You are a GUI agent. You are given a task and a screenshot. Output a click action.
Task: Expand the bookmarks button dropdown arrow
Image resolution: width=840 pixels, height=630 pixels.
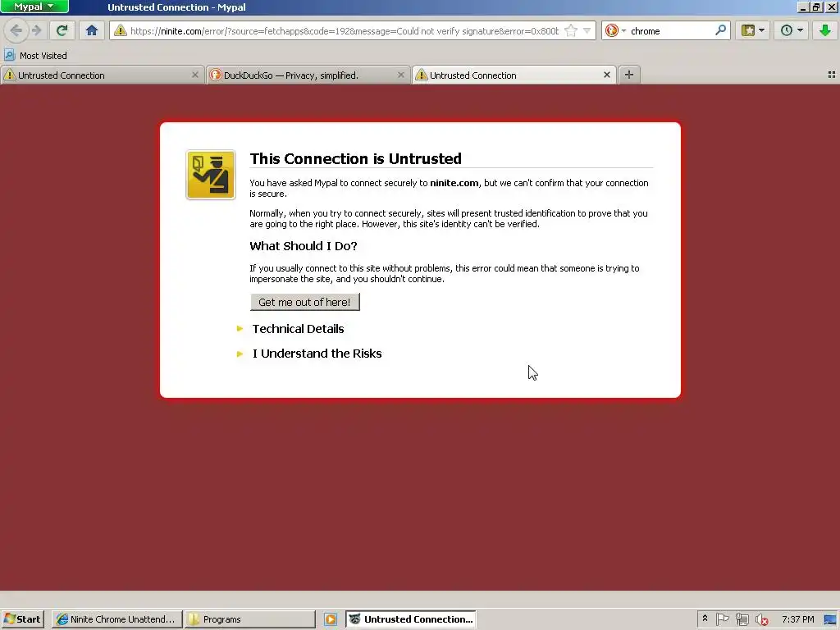[x=762, y=30]
